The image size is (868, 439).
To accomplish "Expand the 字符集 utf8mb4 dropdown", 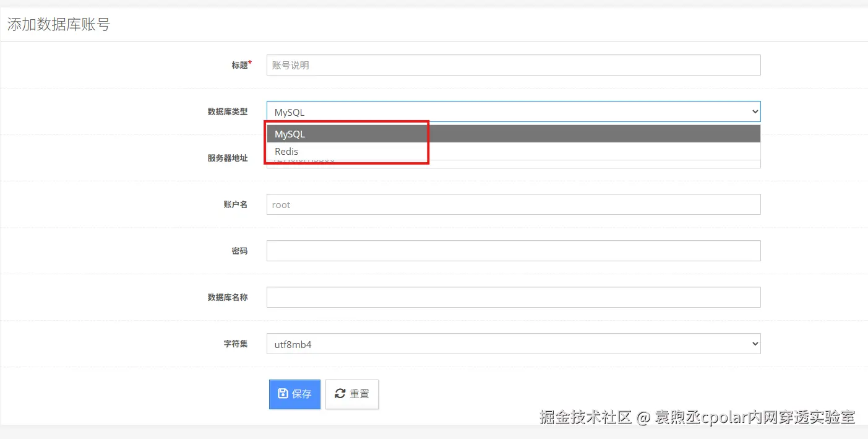I will pyautogui.click(x=513, y=344).
